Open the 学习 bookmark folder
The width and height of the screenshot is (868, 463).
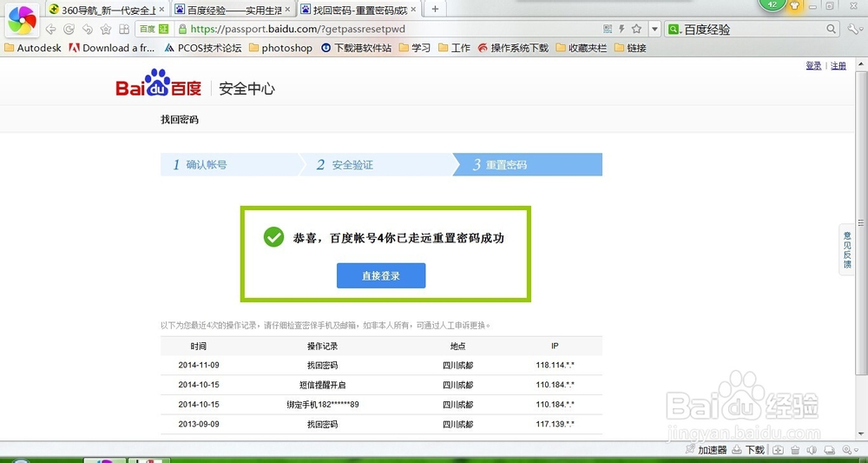pos(415,48)
